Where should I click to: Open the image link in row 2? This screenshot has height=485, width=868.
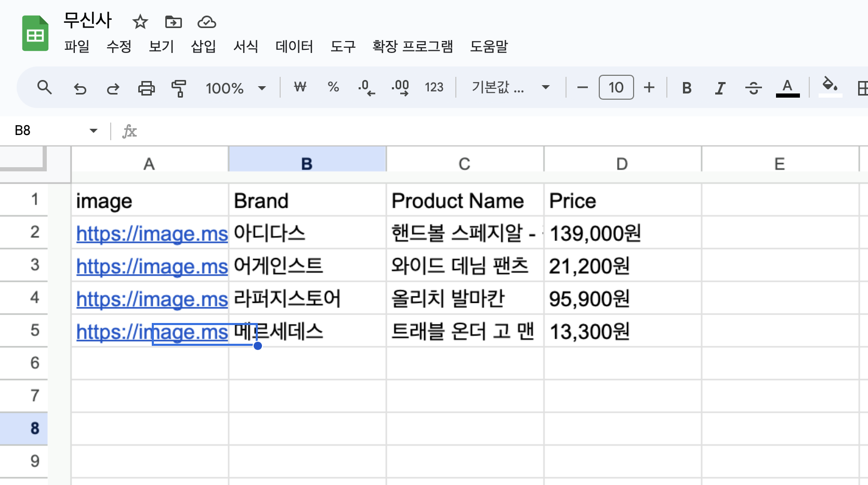(x=152, y=234)
